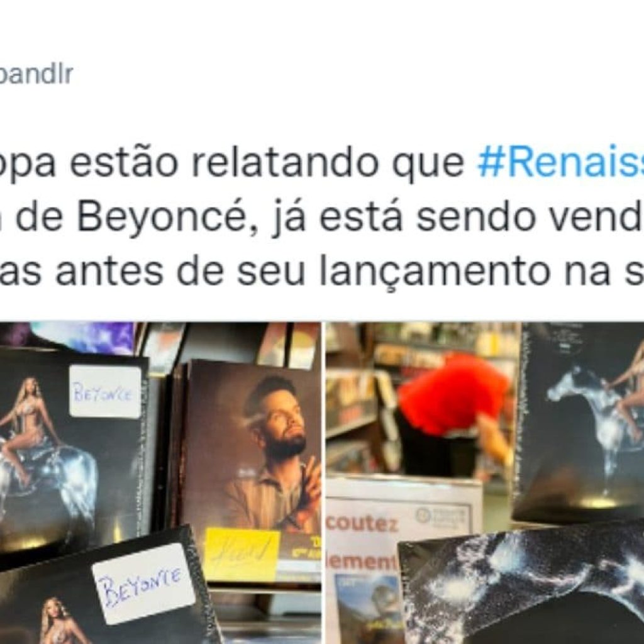
Task: Click the text 'estão relatando que'
Action: pos(267,162)
